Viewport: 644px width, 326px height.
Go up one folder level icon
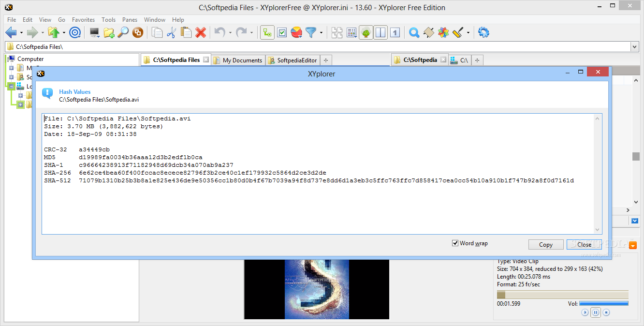coord(54,32)
